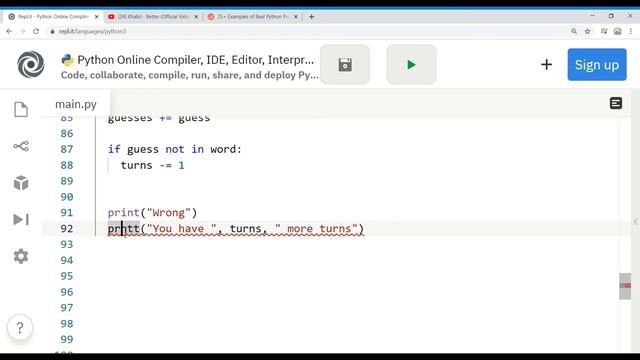The width and height of the screenshot is (640, 360).
Task: Click the Repl.it logo icon
Action: click(31, 64)
